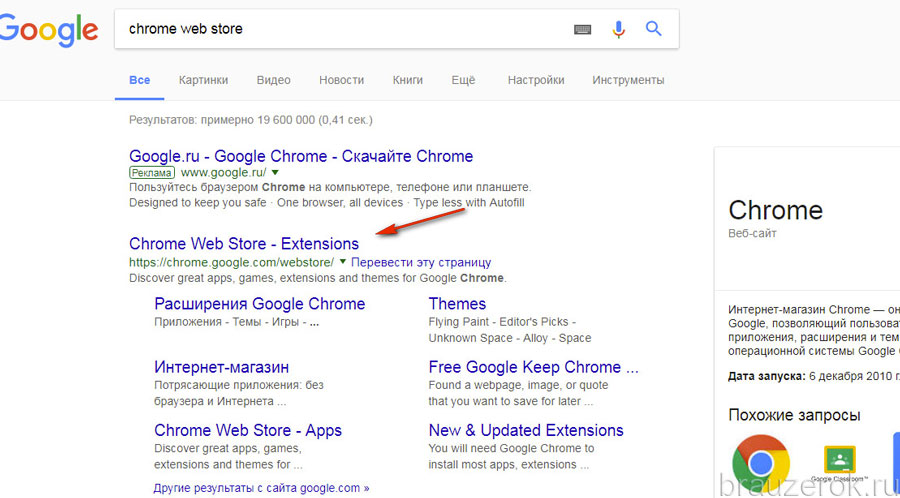Start voice search with the microphone
This screenshot has width=900, height=498.
618,29
